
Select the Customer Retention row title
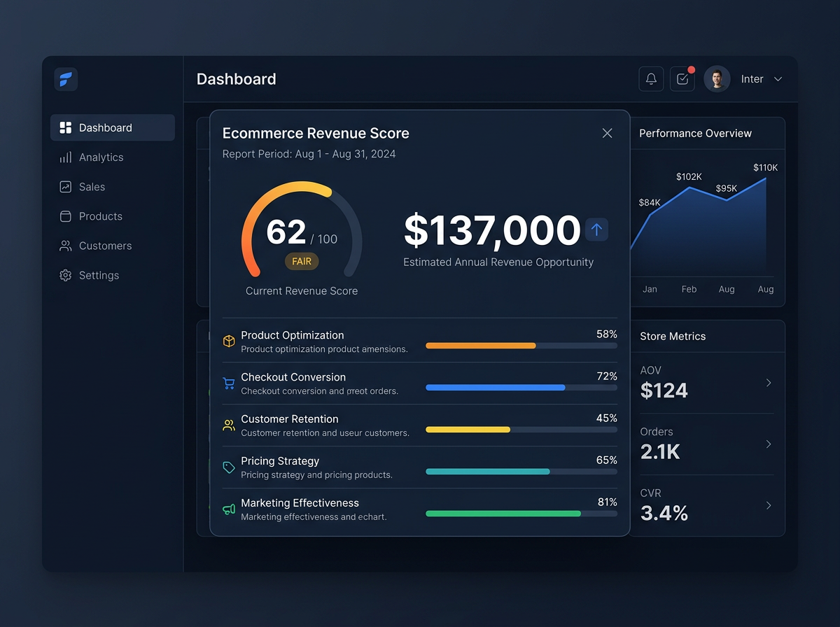tap(290, 419)
